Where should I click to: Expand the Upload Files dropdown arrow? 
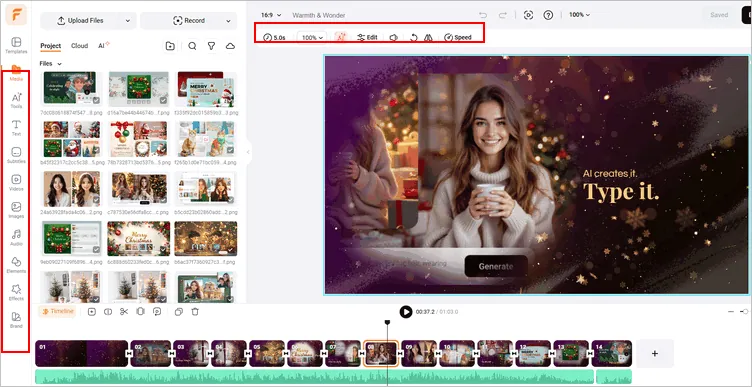128,21
